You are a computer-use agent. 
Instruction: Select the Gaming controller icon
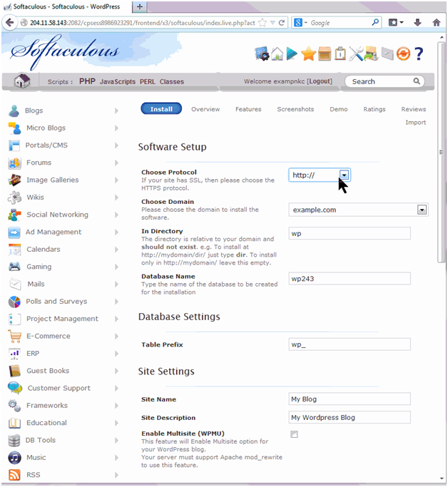tap(14, 267)
